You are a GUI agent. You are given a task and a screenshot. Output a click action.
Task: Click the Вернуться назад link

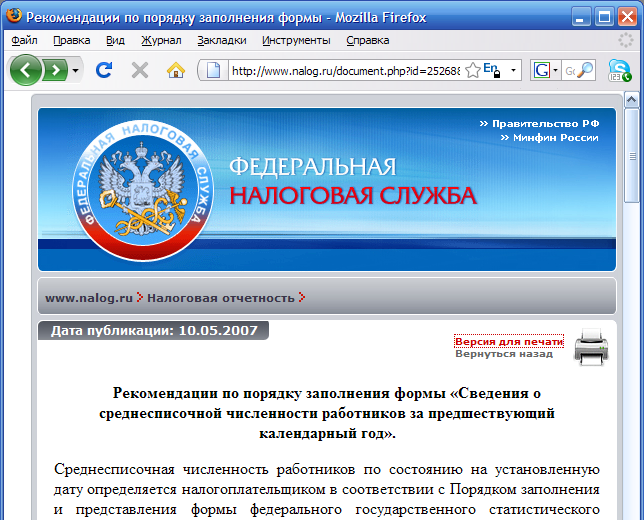point(504,354)
